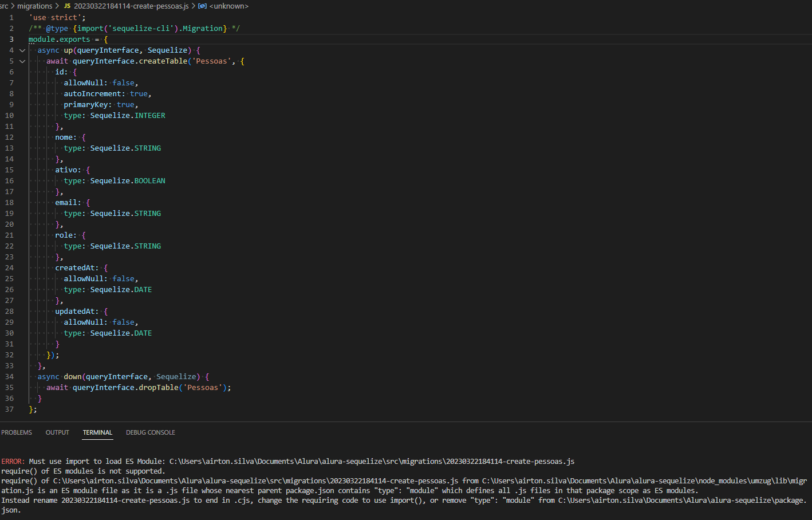This screenshot has width=812, height=520.
Task: Click the up function name on line 4
Action: coord(68,50)
